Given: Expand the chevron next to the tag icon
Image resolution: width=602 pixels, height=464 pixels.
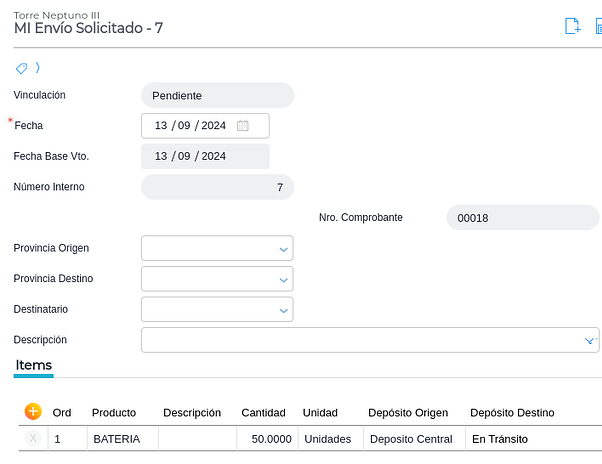Looking at the screenshot, I should pyautogui.click(x=38, y=68).
